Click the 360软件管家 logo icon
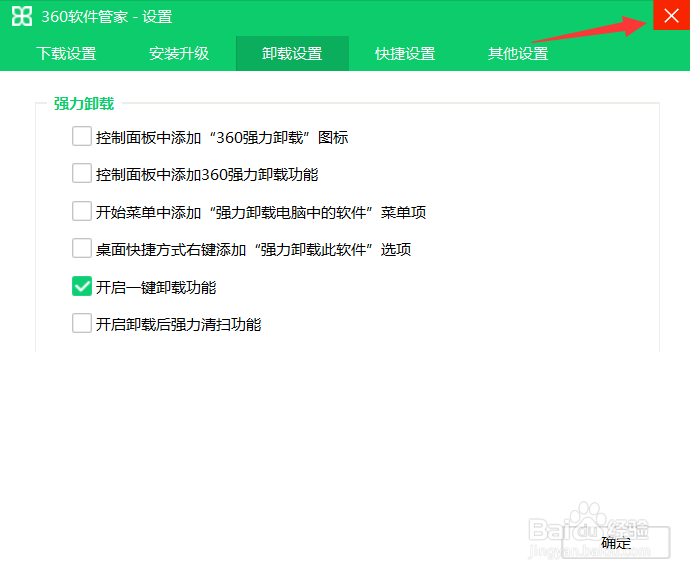 point(22,16)
